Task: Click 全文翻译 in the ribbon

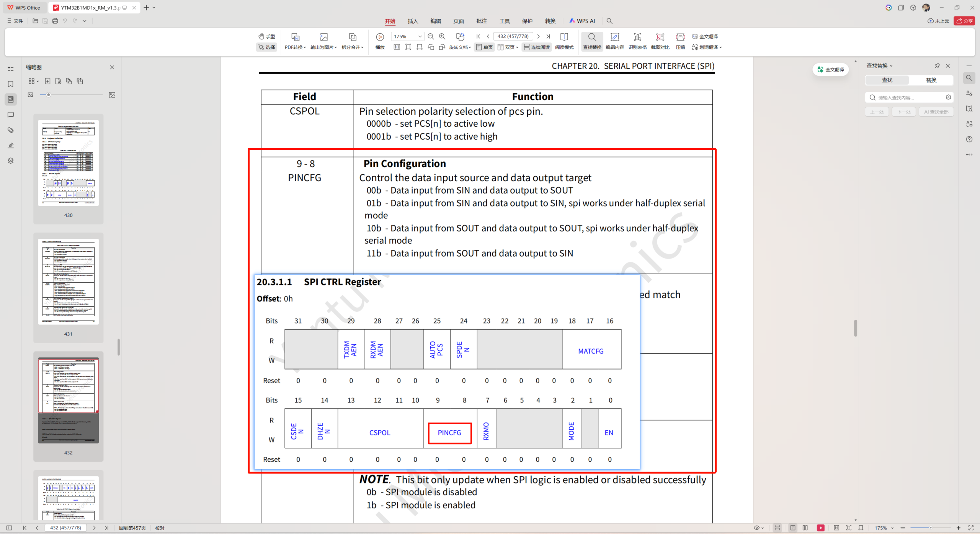Action: pyautogui.click(x=705, y=36)
